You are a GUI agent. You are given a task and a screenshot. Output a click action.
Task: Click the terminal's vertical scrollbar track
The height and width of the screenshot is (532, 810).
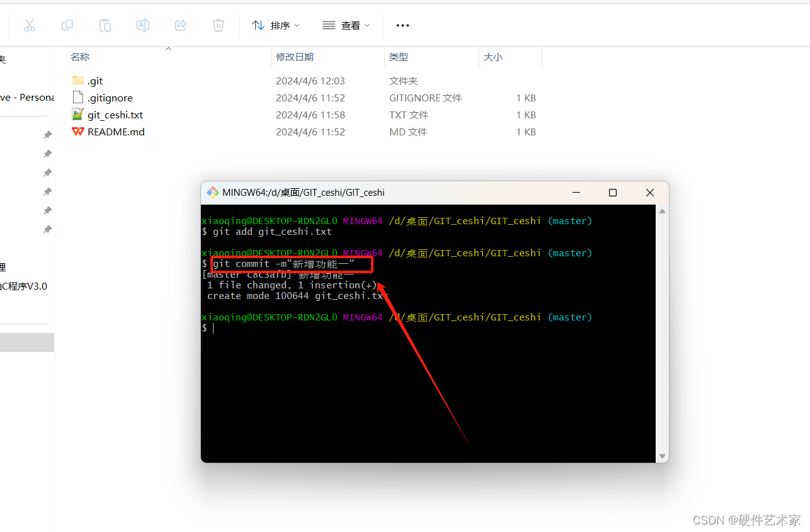click(662, 334)
